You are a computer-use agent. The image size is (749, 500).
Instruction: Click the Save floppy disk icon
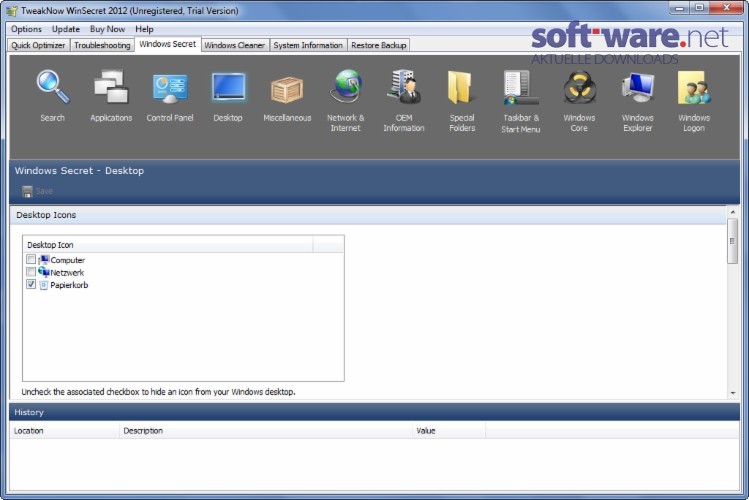pyautogui.click(x=27, y=191)
